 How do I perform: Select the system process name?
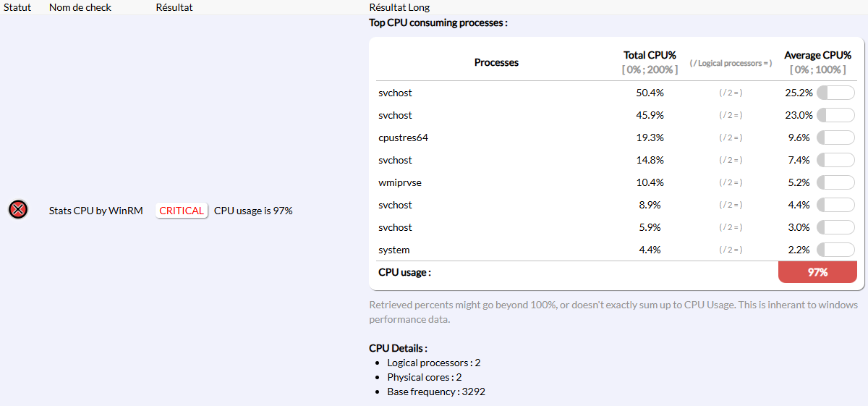coord(394,250)
